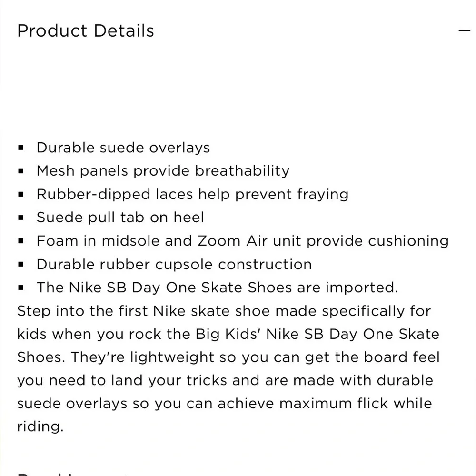
Task: Click the bullet marker beside Durable rubber cupsole
Action: (20, 264)
